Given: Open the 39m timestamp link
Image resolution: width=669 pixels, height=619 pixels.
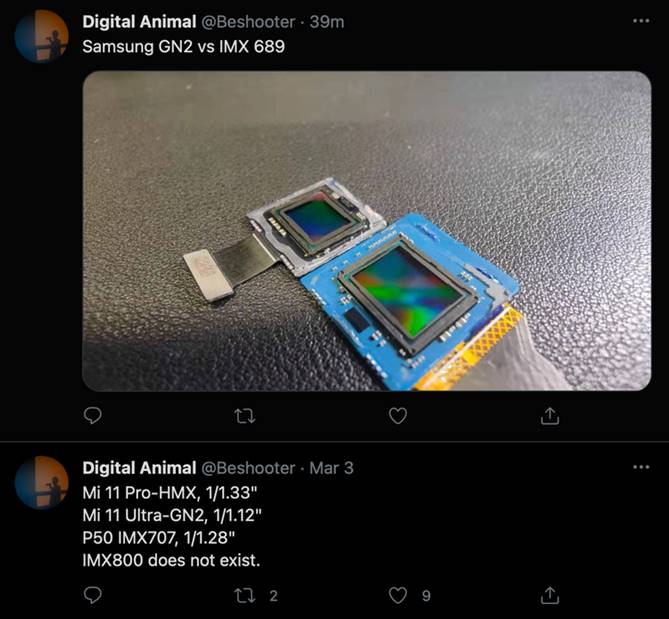Looking at the screenshot, I should 327,21.
